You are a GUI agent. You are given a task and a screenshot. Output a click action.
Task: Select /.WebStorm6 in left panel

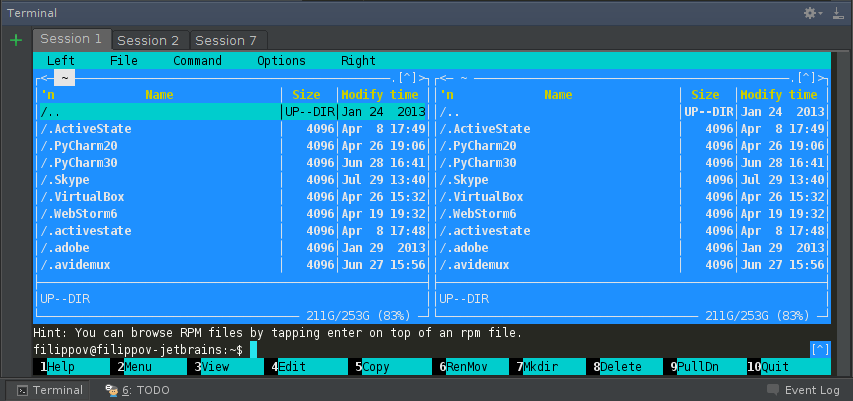[x=232, y=214]
